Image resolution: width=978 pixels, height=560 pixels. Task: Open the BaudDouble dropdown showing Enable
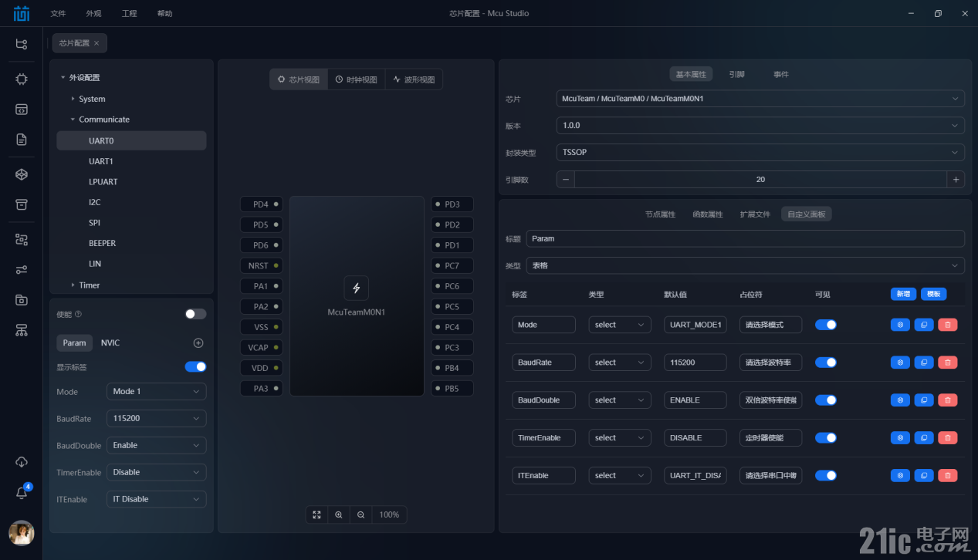(157, 446)
